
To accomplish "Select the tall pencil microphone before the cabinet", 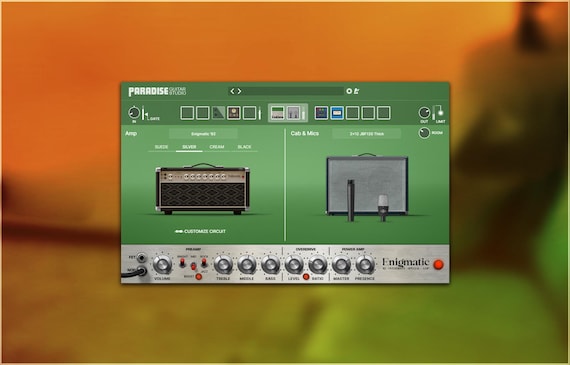I will [x=350, y=200].
